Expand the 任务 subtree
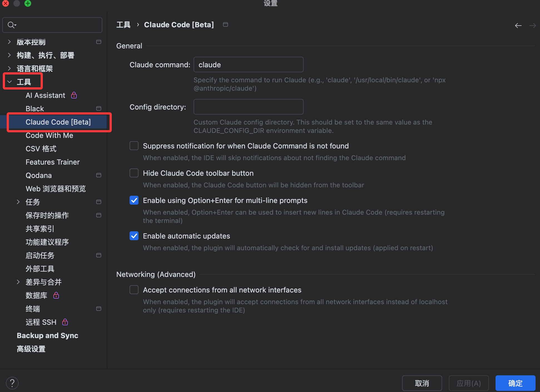 click(x=18, y=202)
